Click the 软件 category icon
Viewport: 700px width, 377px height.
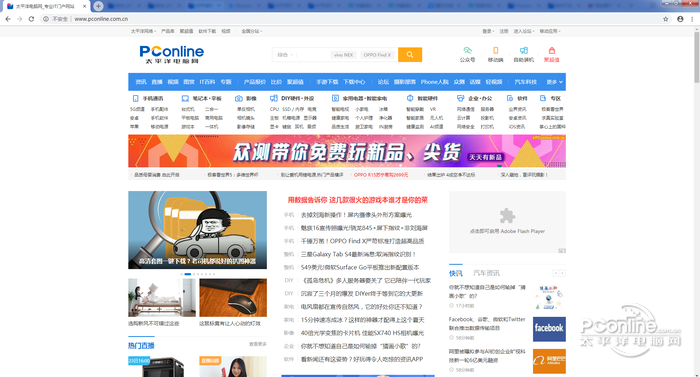510,98
